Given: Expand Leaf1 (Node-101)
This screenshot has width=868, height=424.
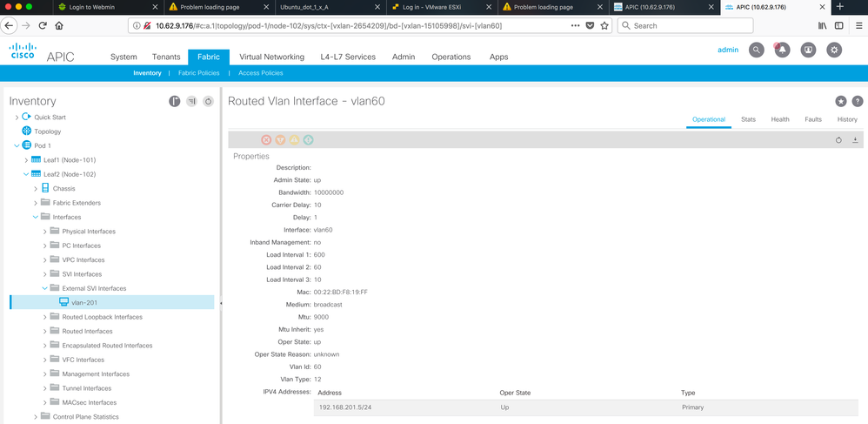Looking at the screenshot, I should pos(26,160).
